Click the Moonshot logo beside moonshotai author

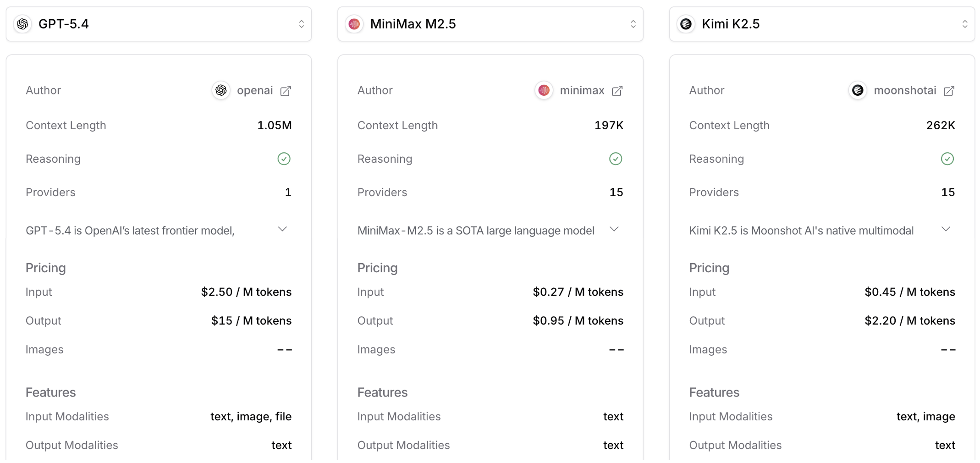click(x=857, y=90)
